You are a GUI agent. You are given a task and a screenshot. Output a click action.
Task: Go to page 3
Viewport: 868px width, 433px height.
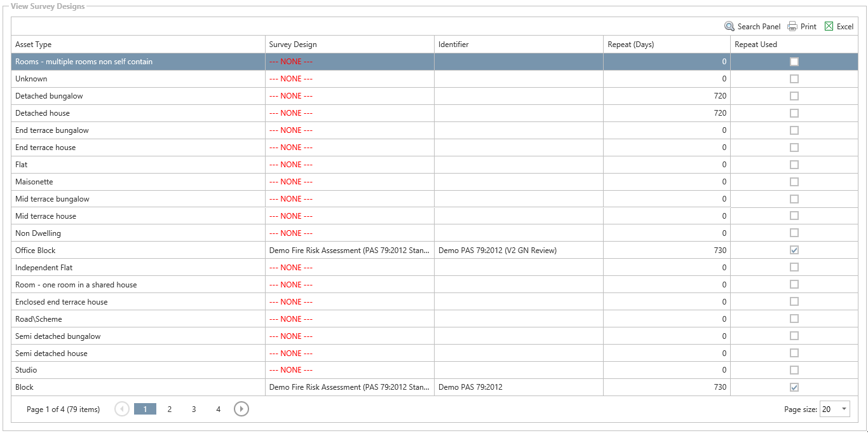[x=194, y=409]
